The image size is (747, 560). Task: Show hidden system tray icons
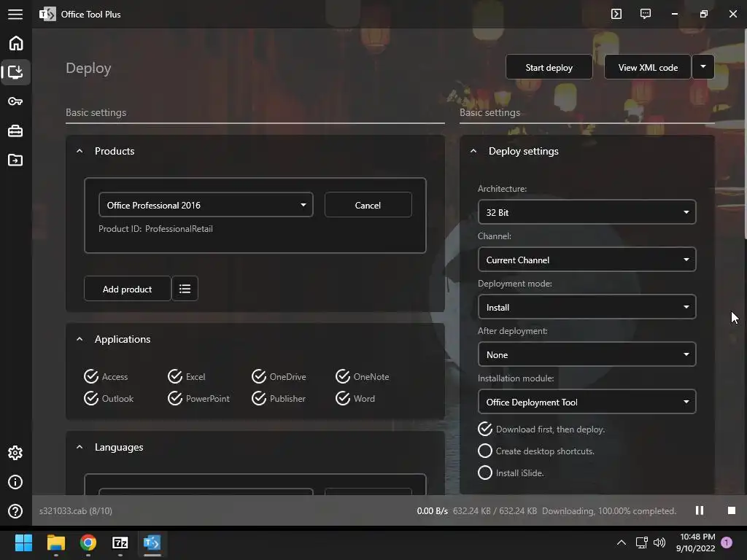pos(622,542)
